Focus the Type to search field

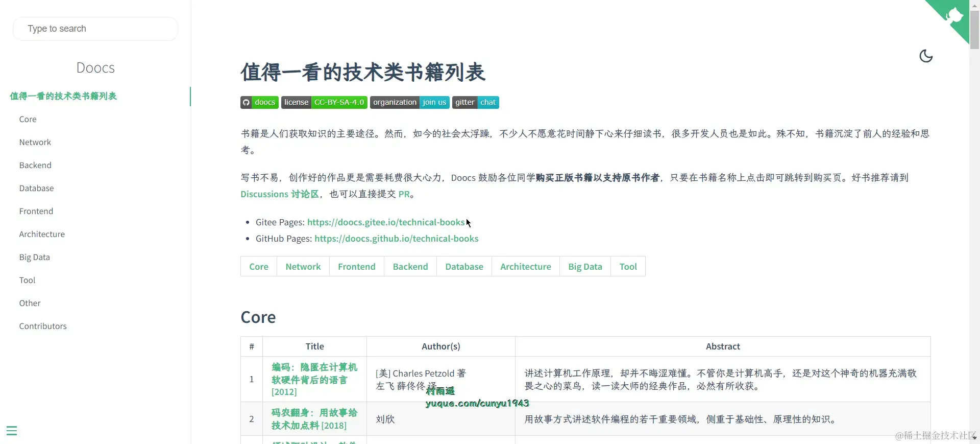95,29
